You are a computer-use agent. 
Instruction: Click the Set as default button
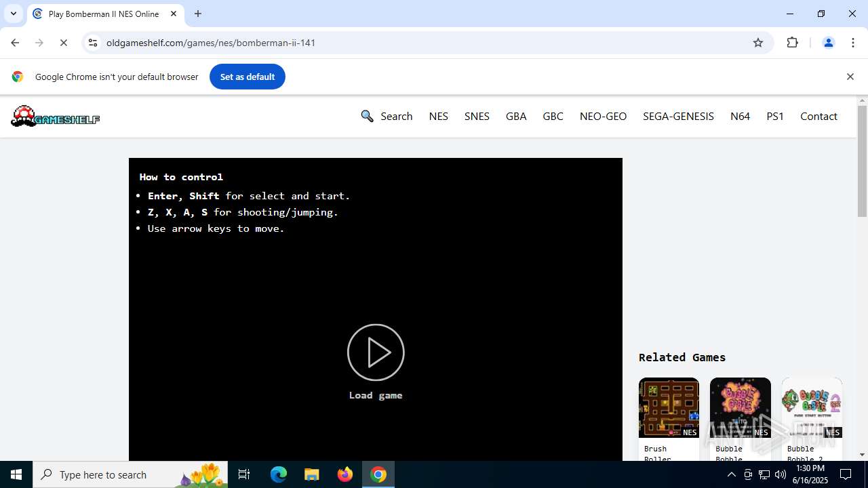(248, 77)
